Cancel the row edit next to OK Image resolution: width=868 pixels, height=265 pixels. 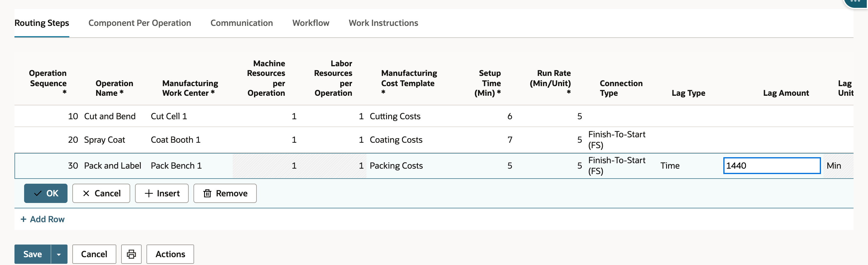[x=101, y=193]
